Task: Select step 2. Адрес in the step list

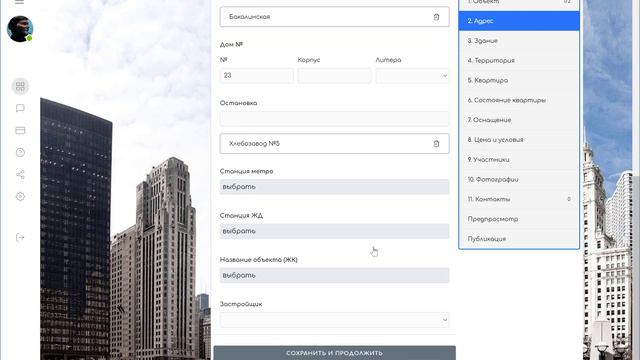Action: [519, 21]
